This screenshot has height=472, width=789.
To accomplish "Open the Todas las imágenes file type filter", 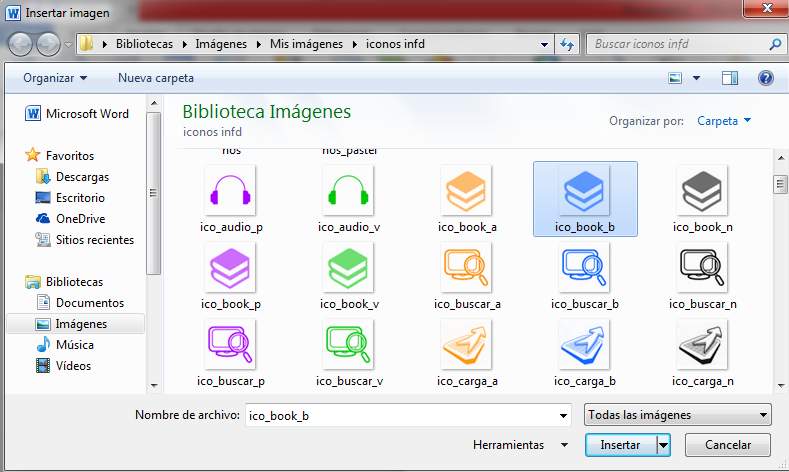I will (x=677, y=414).
